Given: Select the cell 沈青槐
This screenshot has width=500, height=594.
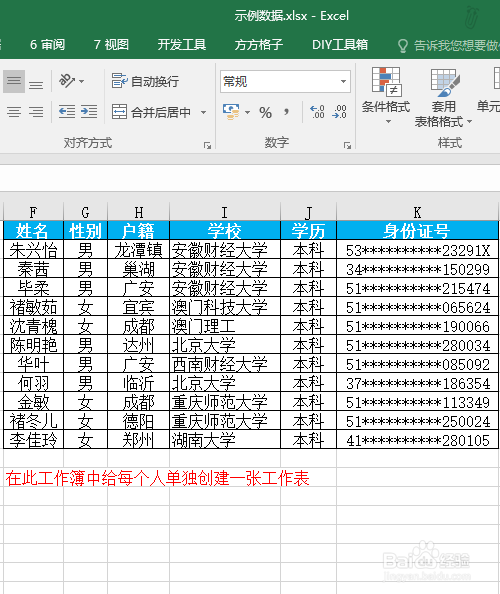Looking at the screenshot, I should pos(33,325).
